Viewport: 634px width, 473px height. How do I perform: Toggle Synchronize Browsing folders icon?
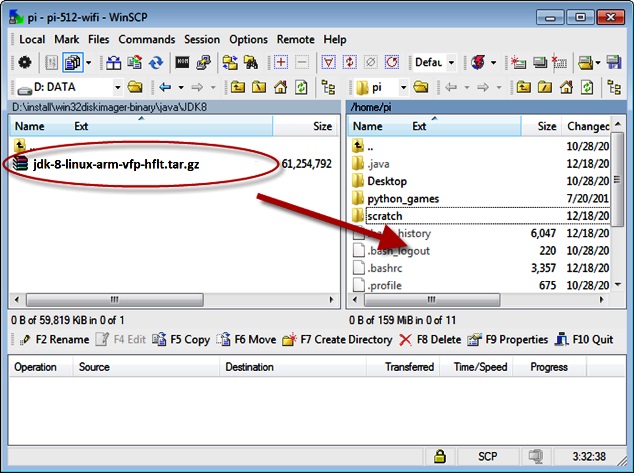tap(230, 63)
